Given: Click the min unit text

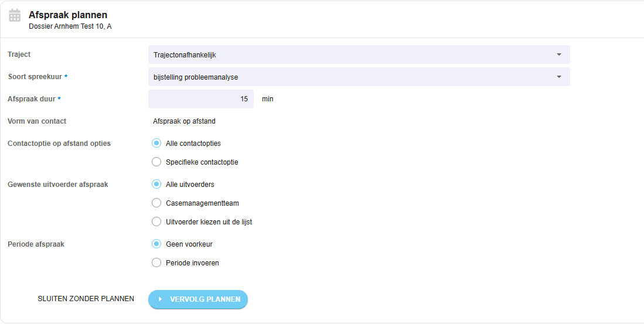Looking at the screenshot, I should click(267, 99).
